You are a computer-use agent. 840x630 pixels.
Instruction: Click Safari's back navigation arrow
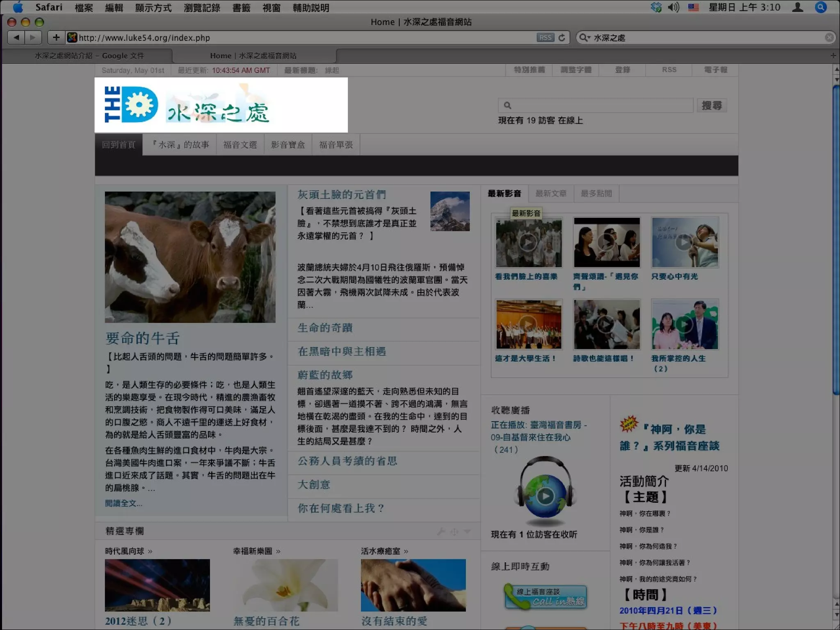(x=16, y=38)
